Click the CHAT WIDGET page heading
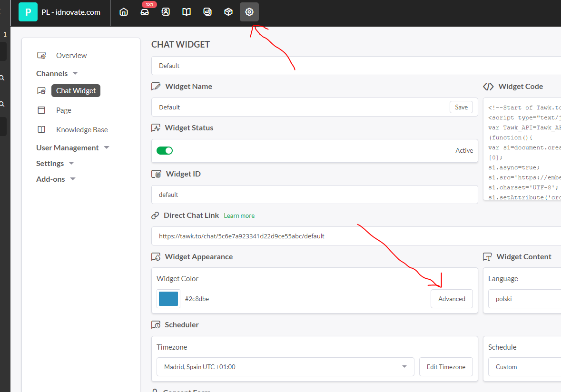Screen dimensions: 561x392 [x=180, y=44]
